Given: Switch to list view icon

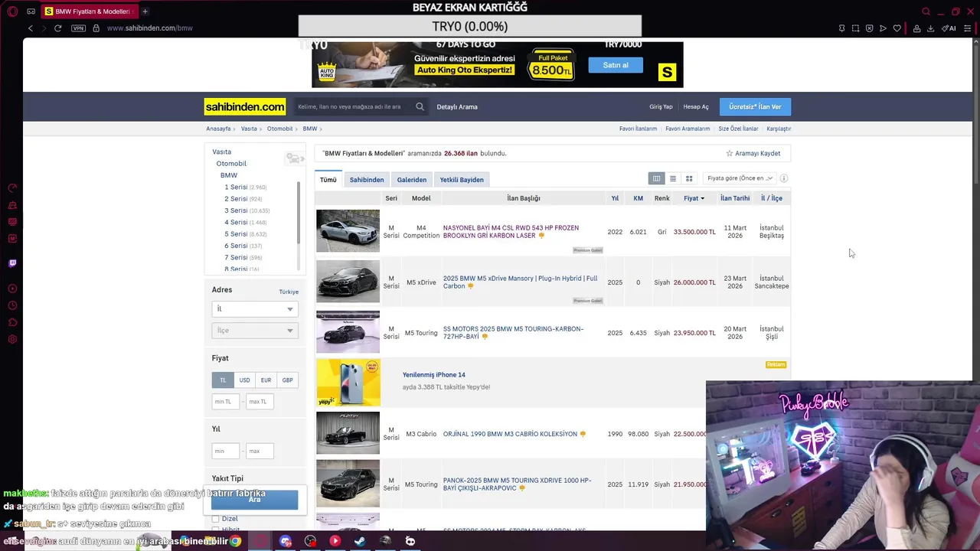Looking at the screenshot, I should point(673,178).
